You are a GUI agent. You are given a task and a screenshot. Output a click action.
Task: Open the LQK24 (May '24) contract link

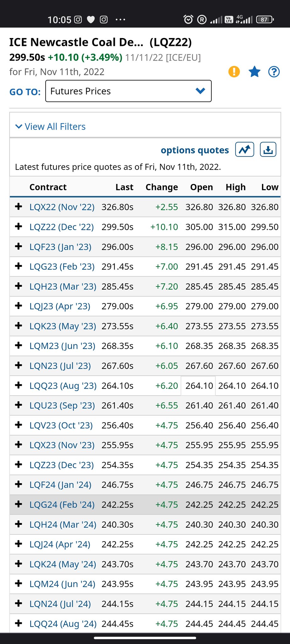[x=63, y=564]
